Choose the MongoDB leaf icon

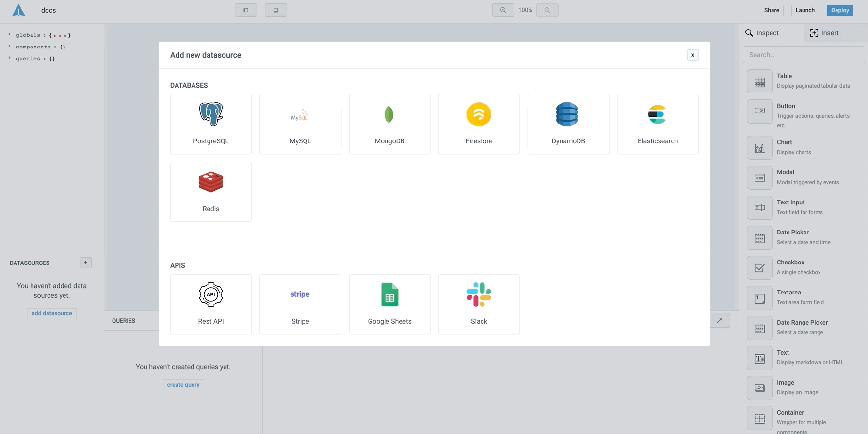[389, 115]
